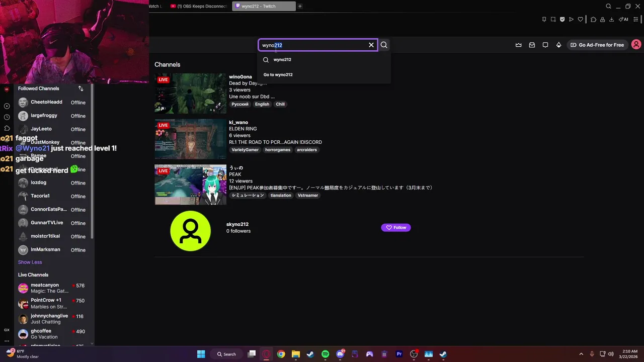Select the arcraiders tag
644x362 pixels.
click(x=307, y=150)
